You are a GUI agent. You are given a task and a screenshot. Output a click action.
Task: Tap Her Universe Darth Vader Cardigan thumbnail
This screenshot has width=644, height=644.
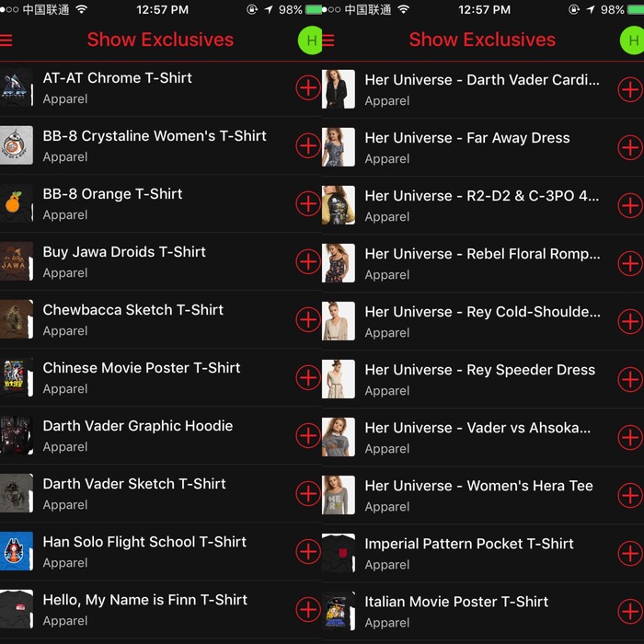click(x=339, y=89)
